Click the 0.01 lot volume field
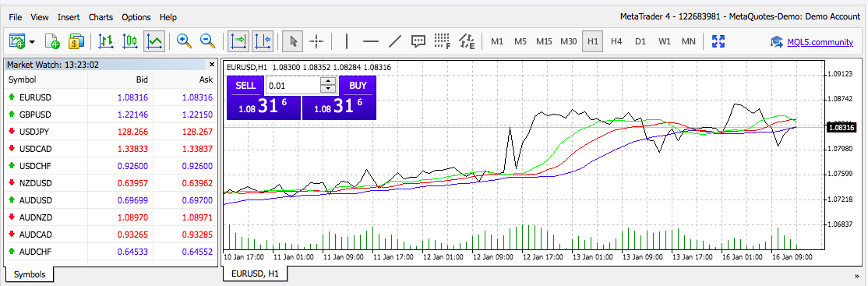Viewport: 868px width, 286px height. 293,86
